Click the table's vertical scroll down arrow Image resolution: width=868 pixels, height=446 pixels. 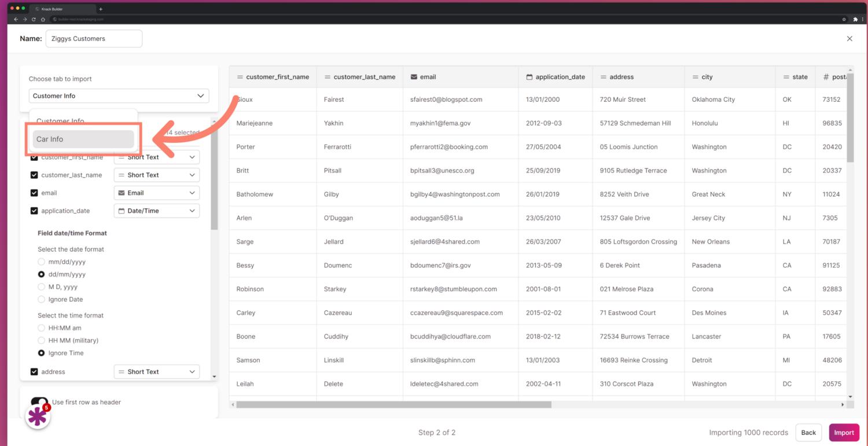tap(850, 397)
